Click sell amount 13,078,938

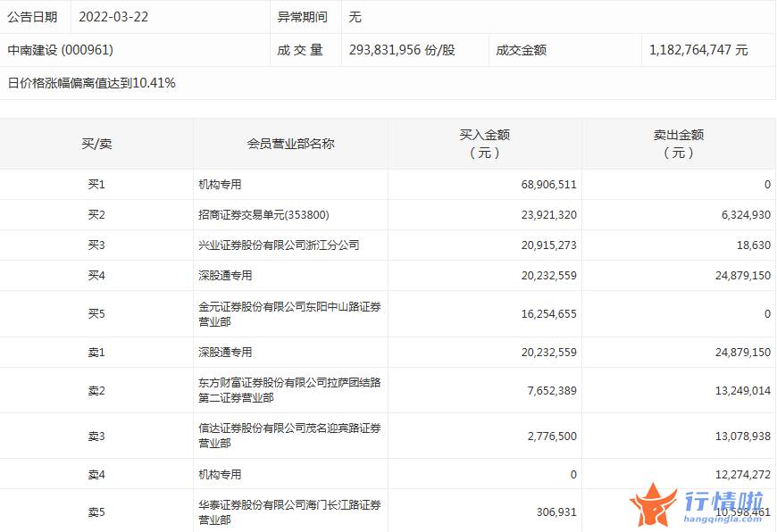pos(743,436)
